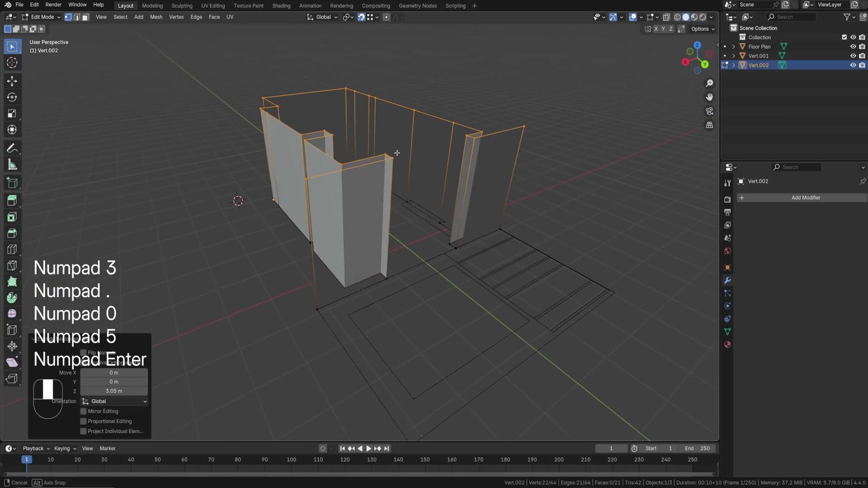868x488 pixels.
Task: Select the Inset Faces tool
Action: (12, 217)
